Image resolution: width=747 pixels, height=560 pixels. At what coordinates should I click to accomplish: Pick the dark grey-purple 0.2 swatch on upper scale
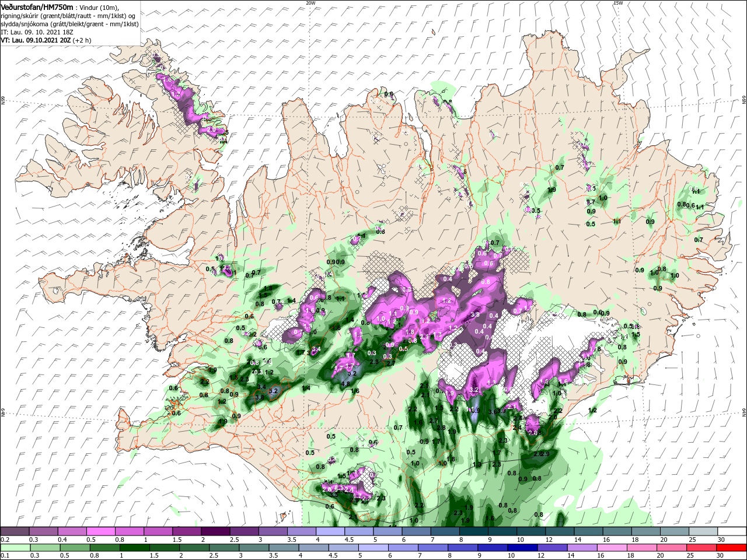pos(15,531)
